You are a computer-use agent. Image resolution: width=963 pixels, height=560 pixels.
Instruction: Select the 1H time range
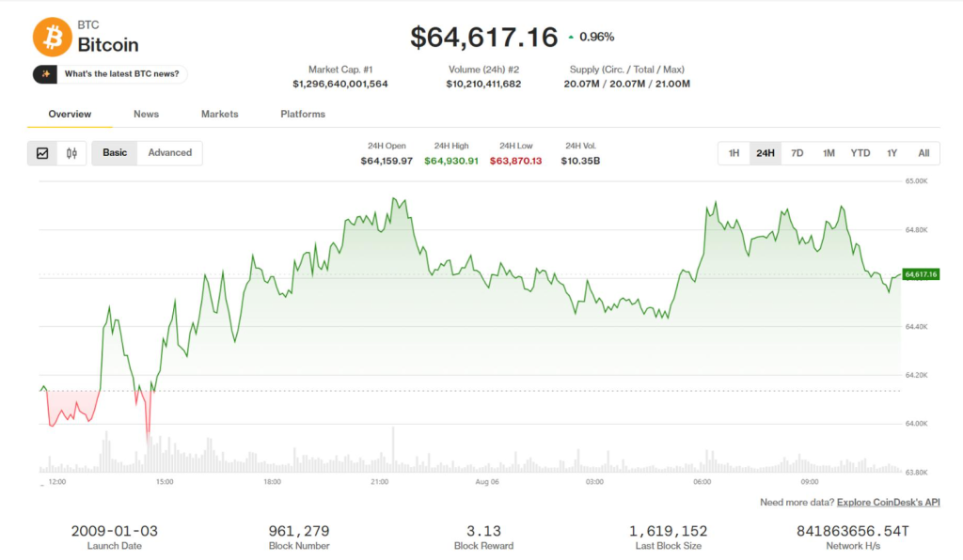(734, 153)
